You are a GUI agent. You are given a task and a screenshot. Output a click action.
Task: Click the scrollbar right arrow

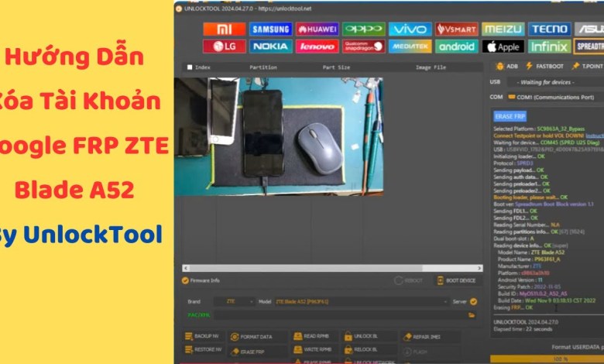coord(479,268)
